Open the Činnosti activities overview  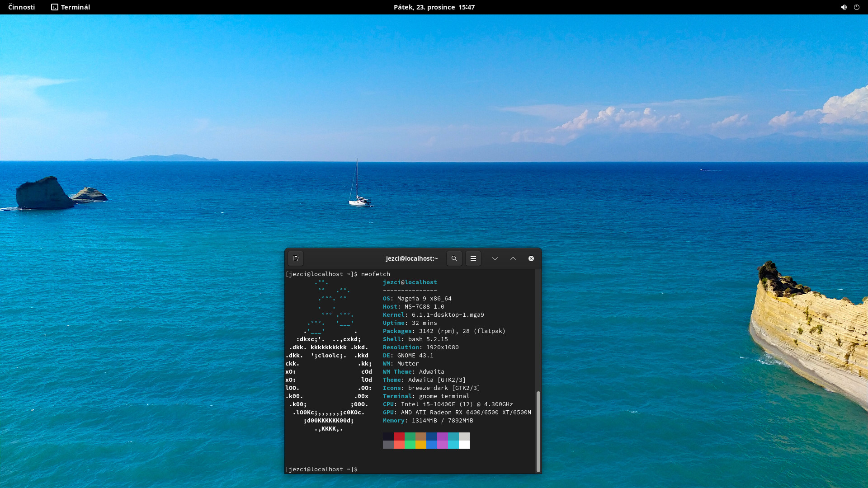pyautogui.click(x=21, y=7)
